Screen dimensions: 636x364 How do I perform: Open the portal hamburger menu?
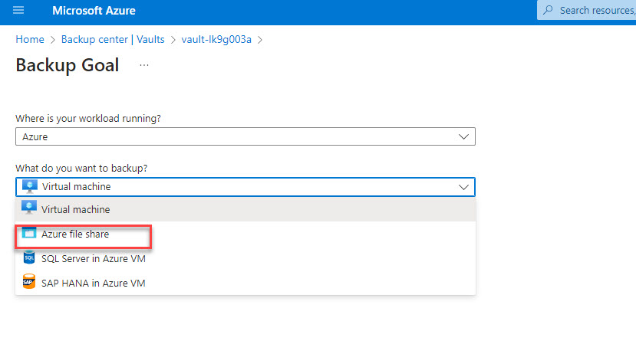[18, 11]
